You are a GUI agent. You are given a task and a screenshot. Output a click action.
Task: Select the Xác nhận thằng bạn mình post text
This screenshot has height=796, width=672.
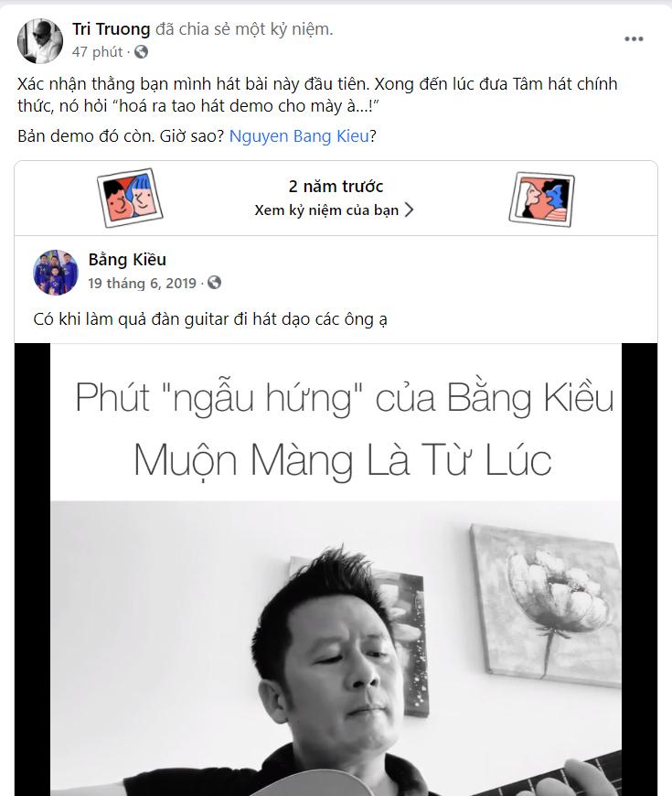(x=317, y=95)
